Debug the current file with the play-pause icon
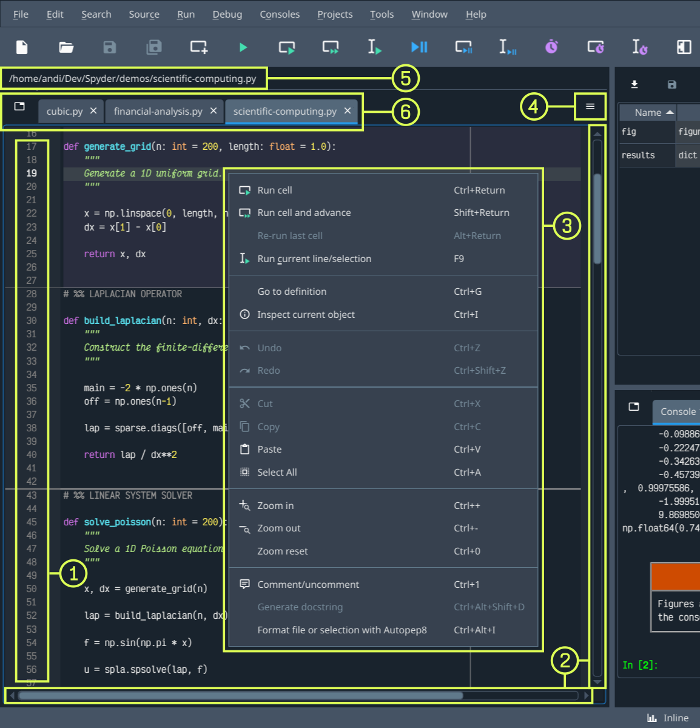The width and height of the screenshot is (700, 728). pyautogui.click(x=419, y=47)
